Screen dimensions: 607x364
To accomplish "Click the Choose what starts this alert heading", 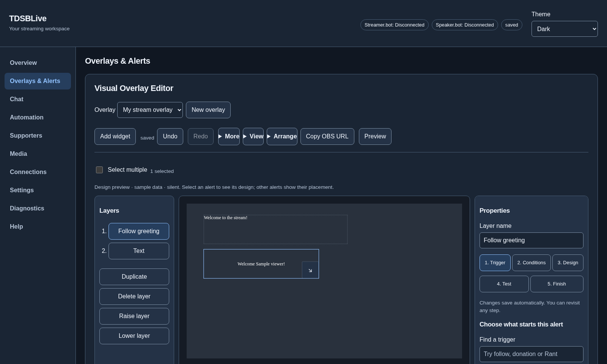I will point(521,325).
